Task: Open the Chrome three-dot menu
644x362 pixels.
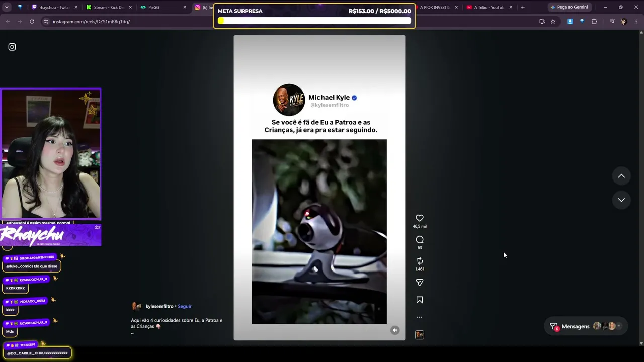Action: 636,22
